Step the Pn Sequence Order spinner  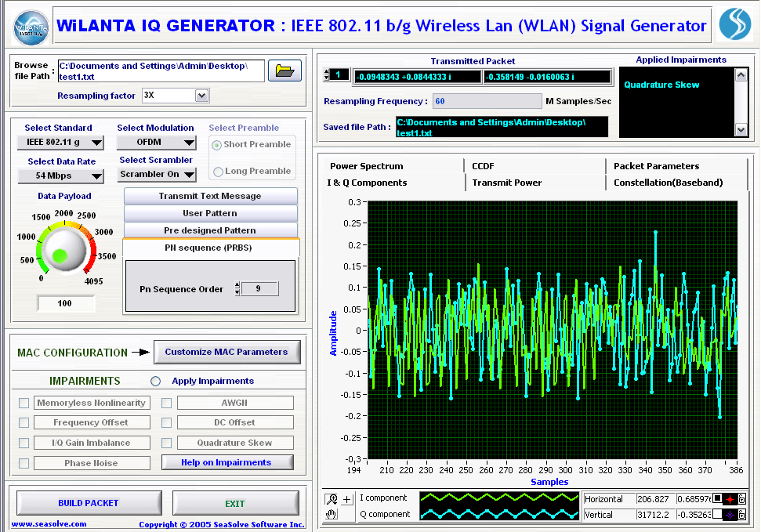point(237,289)
